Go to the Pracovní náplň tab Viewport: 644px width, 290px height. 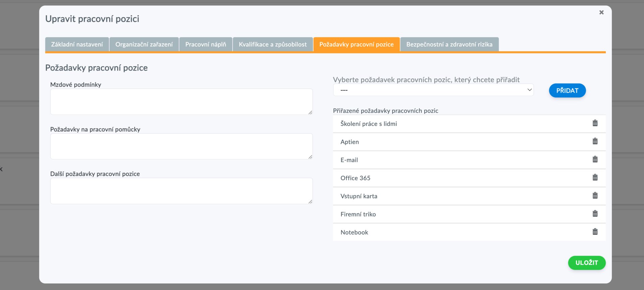(x=206, y=44)
